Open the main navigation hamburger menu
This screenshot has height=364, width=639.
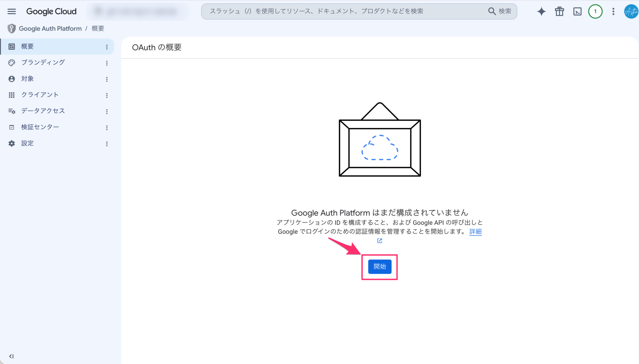[12, 11]
